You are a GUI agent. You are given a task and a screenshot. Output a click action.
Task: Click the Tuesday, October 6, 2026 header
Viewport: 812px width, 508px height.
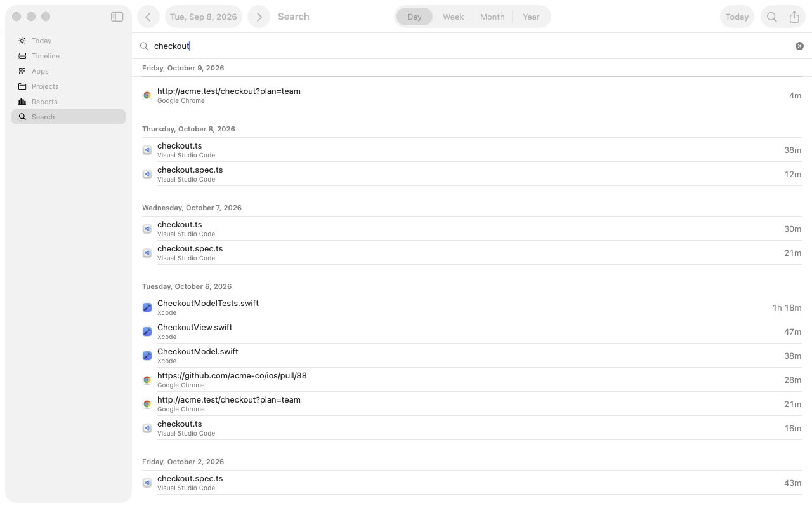(187, 286)
